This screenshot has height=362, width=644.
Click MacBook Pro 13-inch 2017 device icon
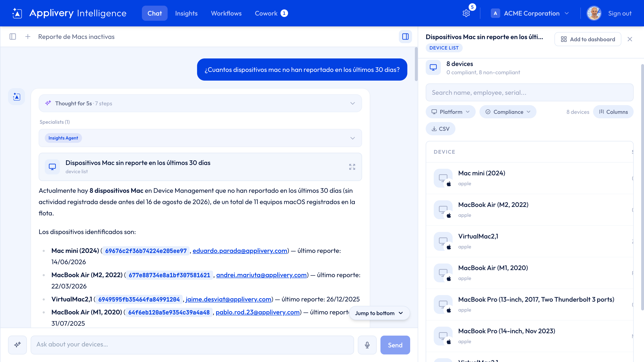click(443, 304)
